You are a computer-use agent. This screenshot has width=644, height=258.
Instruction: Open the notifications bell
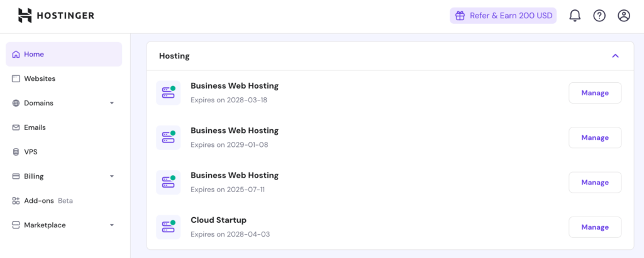[575, 16]
